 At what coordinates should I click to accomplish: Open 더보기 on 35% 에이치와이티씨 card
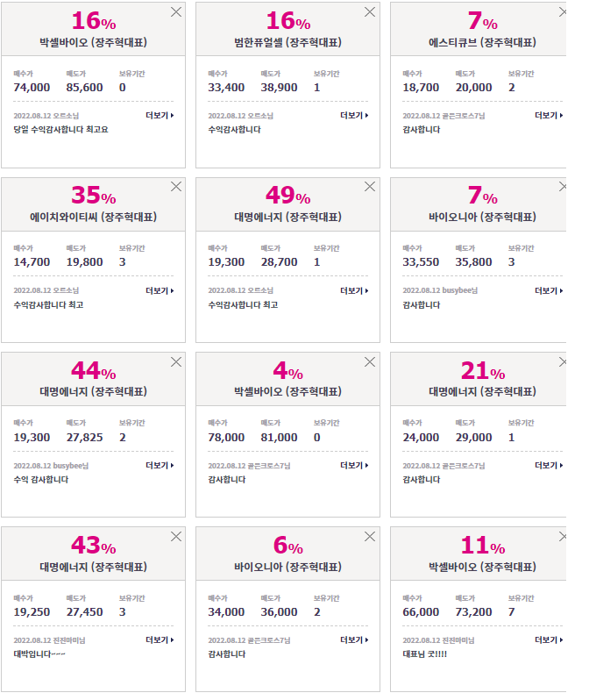click(x=160, y=290)
